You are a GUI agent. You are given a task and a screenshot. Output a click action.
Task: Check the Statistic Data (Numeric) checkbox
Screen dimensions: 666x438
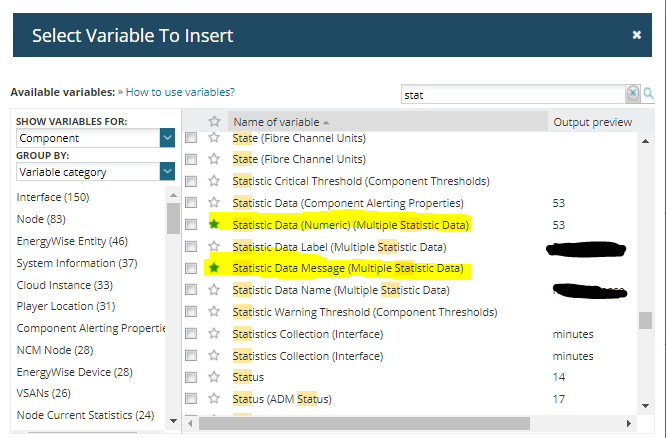point(191,225)
